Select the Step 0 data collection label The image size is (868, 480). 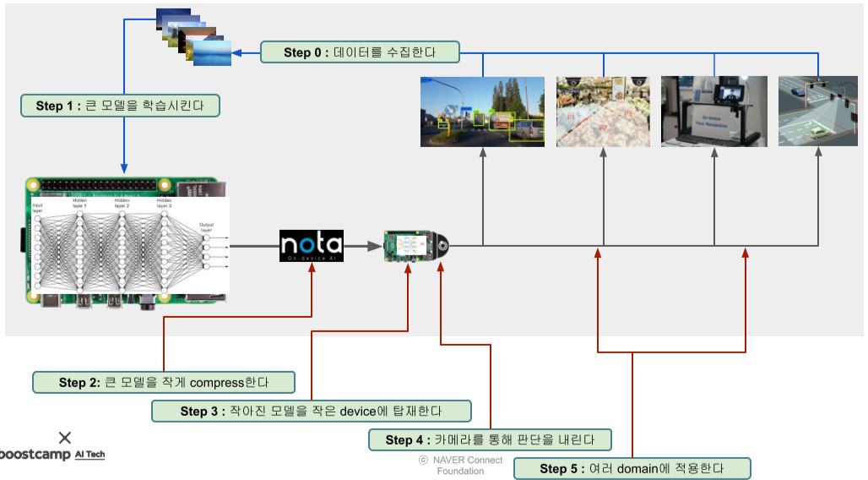[x=360, y=52]
